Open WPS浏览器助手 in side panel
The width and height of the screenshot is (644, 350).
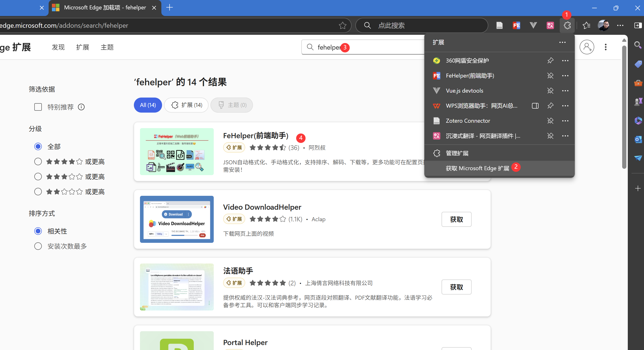(x=535, y=106)
